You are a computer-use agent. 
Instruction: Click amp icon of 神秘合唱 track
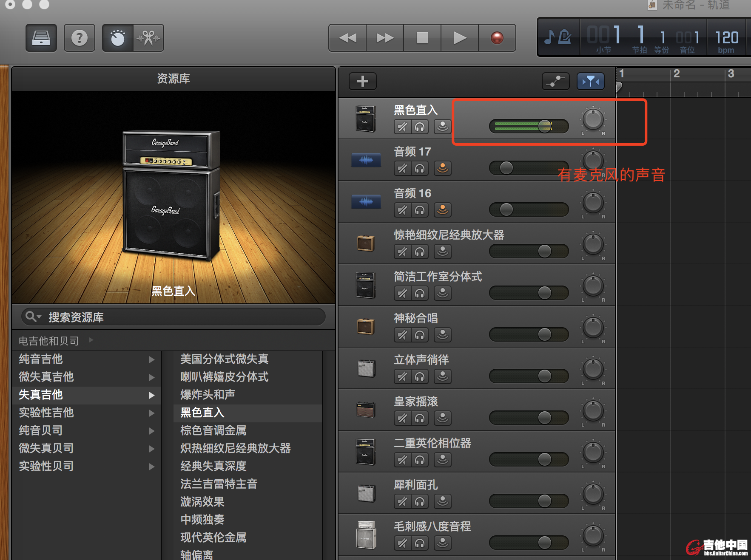click(366, 327)
